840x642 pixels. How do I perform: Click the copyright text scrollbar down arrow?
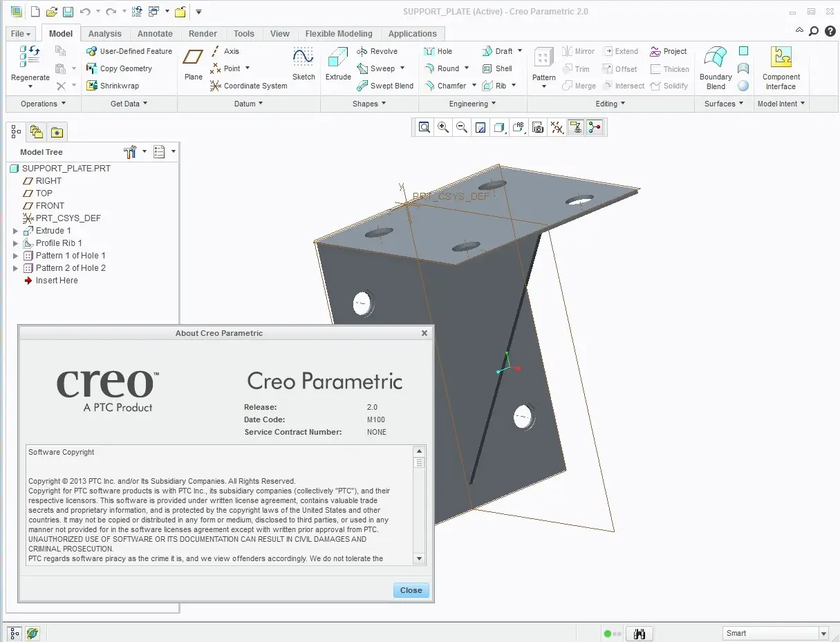click(419, 558)
